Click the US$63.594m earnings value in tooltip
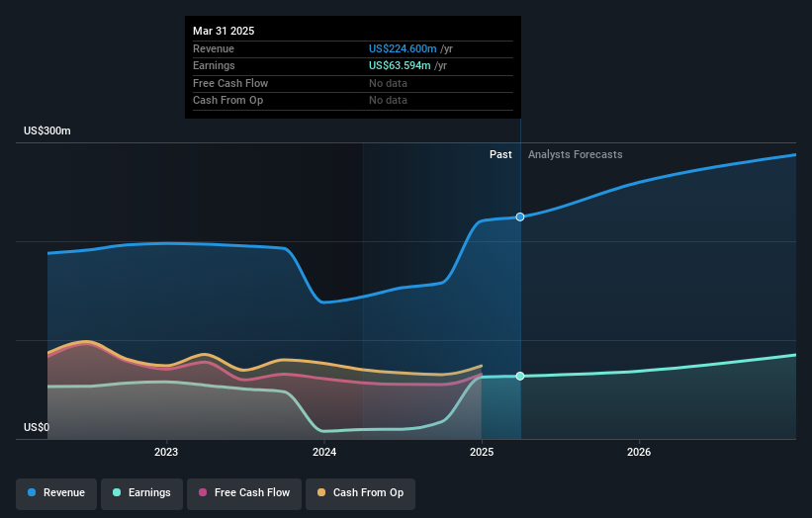The width and height of the screenshot is (812, 518). (400, 65)
